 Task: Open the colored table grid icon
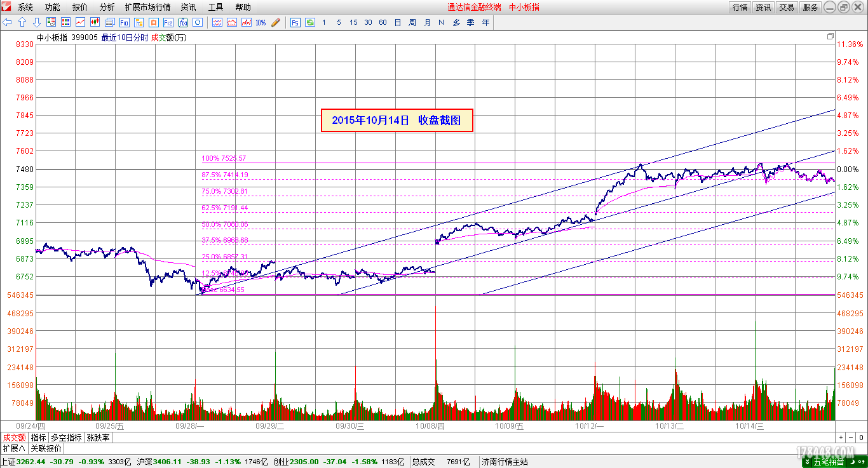pyautogui.click(x=65, y=22)
